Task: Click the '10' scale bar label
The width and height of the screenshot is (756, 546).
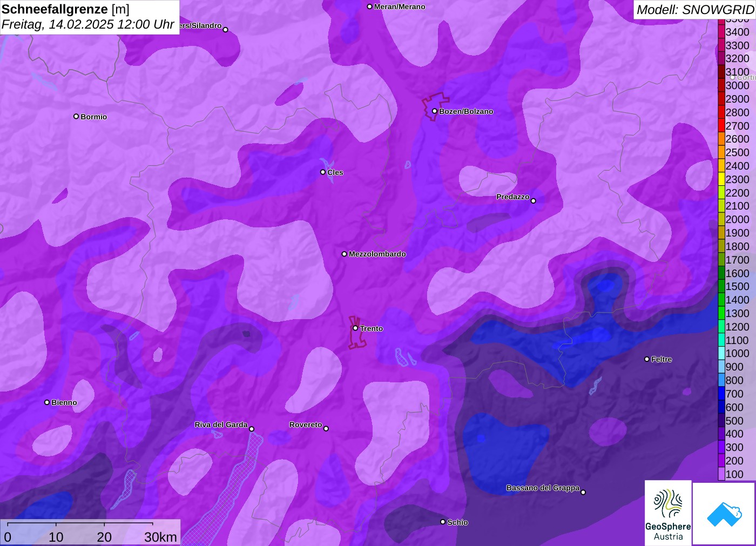Action: click(x=56, y=537)
